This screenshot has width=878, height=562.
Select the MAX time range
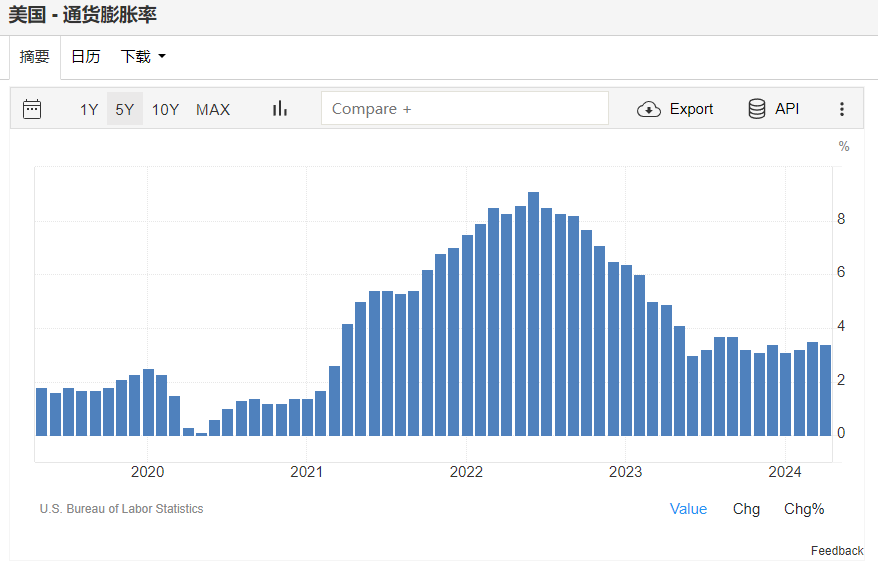click(213, 109)
